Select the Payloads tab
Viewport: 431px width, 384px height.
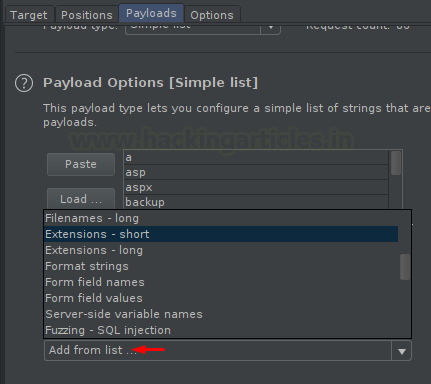[151, 13]
